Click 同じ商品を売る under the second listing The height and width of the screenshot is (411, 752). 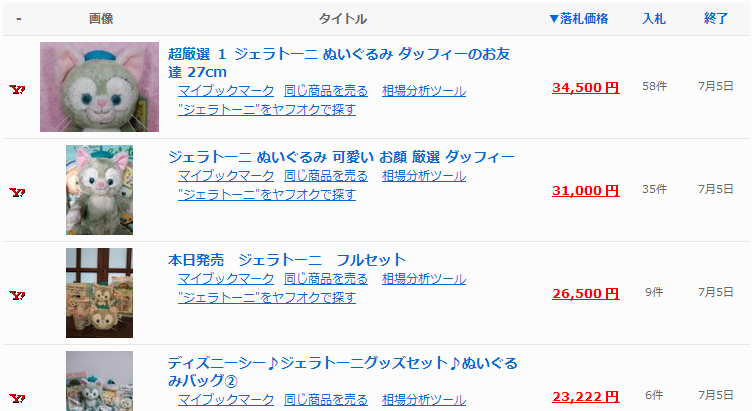(326, 175)
